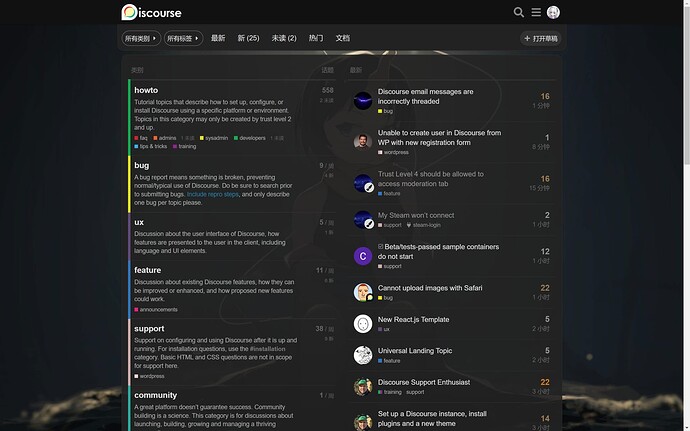The width and height of the screenshot is (690, 431).
Task: Open the support category
Action: tap(149, 329)
